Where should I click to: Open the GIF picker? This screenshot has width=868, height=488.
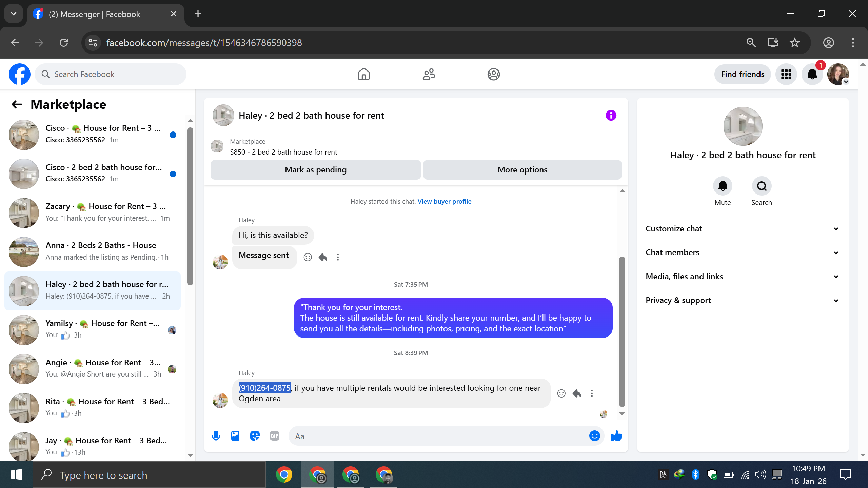point(274,436)
